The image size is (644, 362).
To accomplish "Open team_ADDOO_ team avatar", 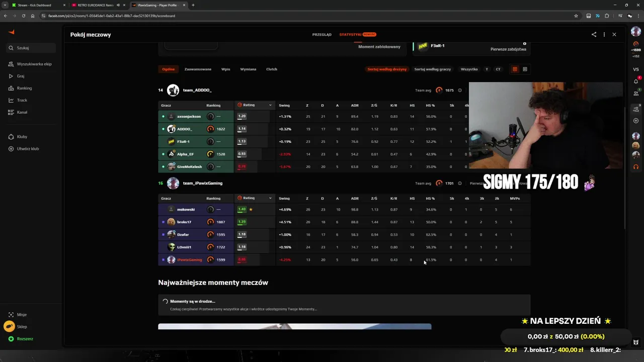I will pyautogui.click(x=173, y=90).
